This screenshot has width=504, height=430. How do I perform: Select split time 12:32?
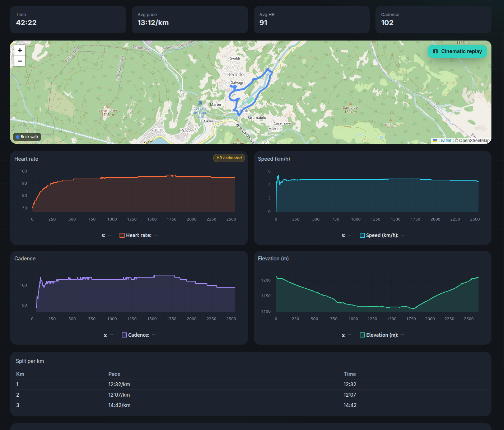click(x=350, y=384)
